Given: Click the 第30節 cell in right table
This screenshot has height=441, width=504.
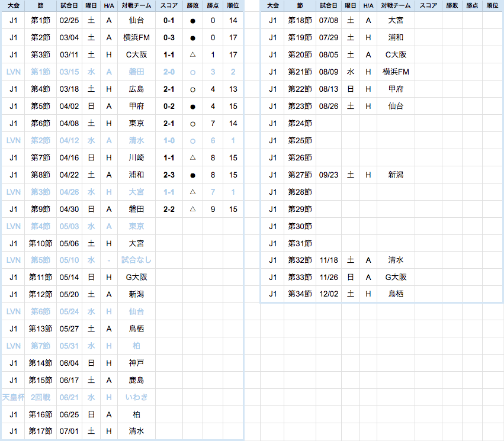Looking at the screenshot, I should pyautogui.click(x=300, y=227).
